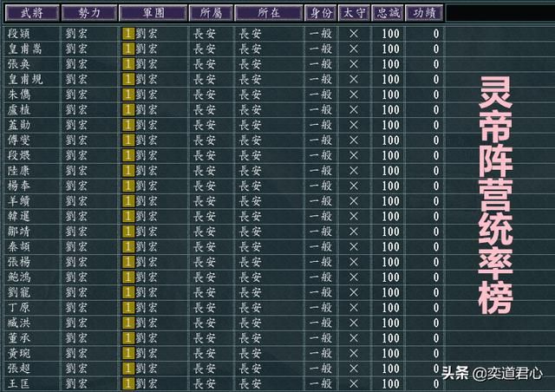Screen dimensions: 555x392
Task: Sort by the 軍團 column header
Action: (153, 13)
